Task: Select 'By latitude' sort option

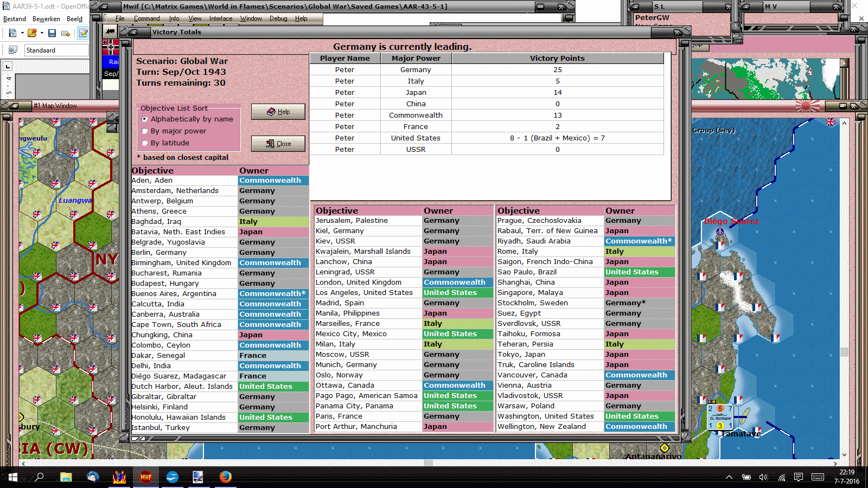Action: (x=165, y=143)
